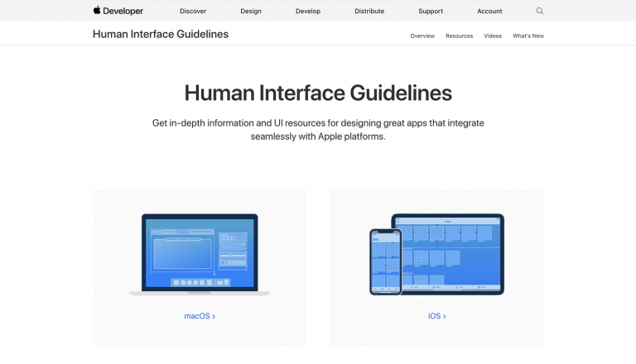Click the iPhone illustration

pos(385,261)
